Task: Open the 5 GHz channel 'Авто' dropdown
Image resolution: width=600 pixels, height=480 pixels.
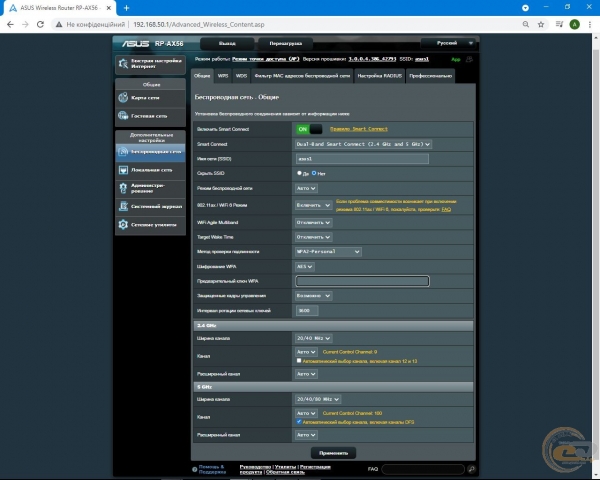Action: tap(306, 413)
